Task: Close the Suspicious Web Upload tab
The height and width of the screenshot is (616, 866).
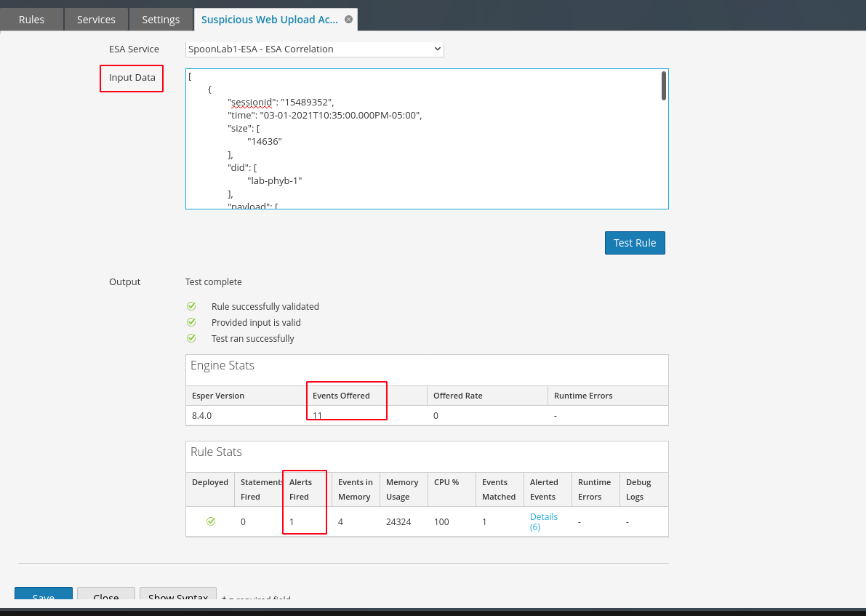Action: [x=348, y=20]
